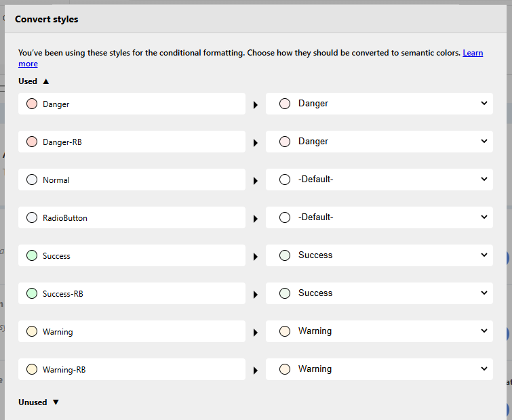This screenshot has width=512, height=420.
Task: Click the red Danger style color circle
Action: (31, 104)
